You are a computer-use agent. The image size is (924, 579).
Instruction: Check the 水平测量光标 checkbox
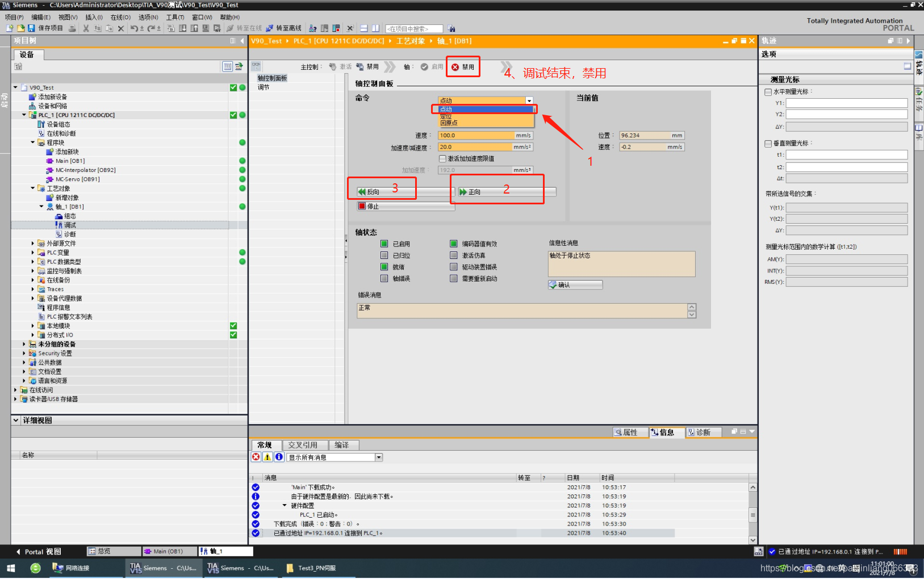pos(768,91)
